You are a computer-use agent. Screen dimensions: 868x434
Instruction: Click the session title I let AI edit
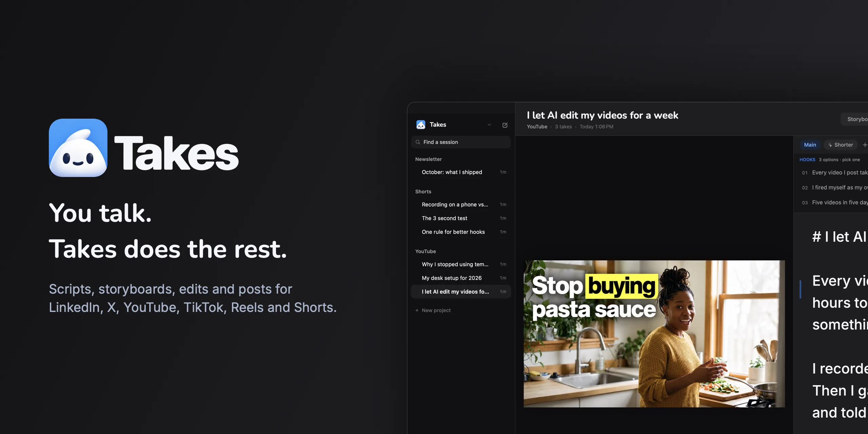pyautogui.click(x=603, y=115)
